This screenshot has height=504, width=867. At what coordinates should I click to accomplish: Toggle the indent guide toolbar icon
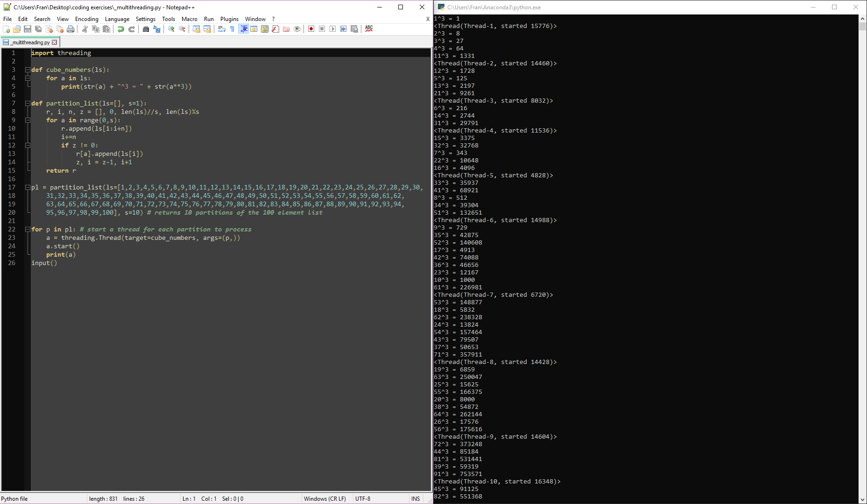click(243, 29)
